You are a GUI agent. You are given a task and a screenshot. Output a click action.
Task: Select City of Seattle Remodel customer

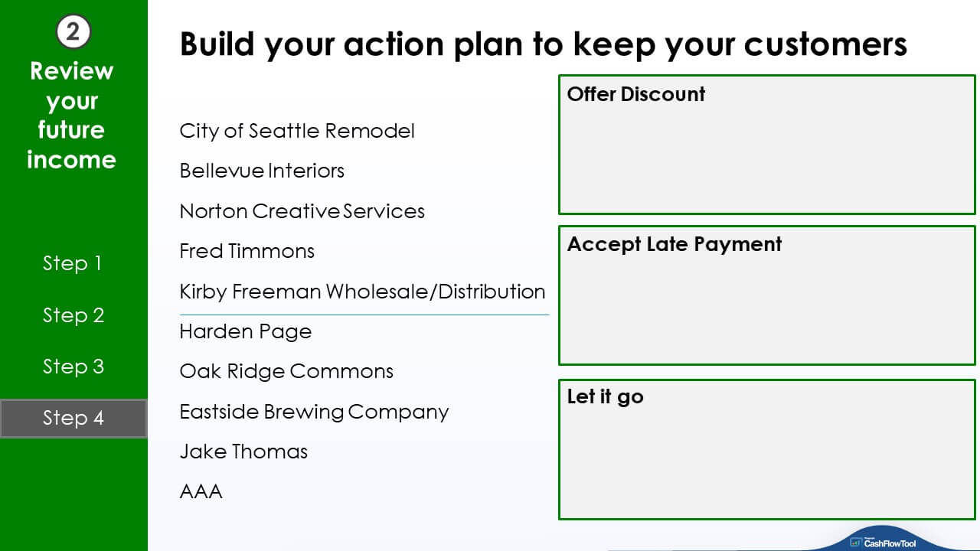click(x=297, y=131)
